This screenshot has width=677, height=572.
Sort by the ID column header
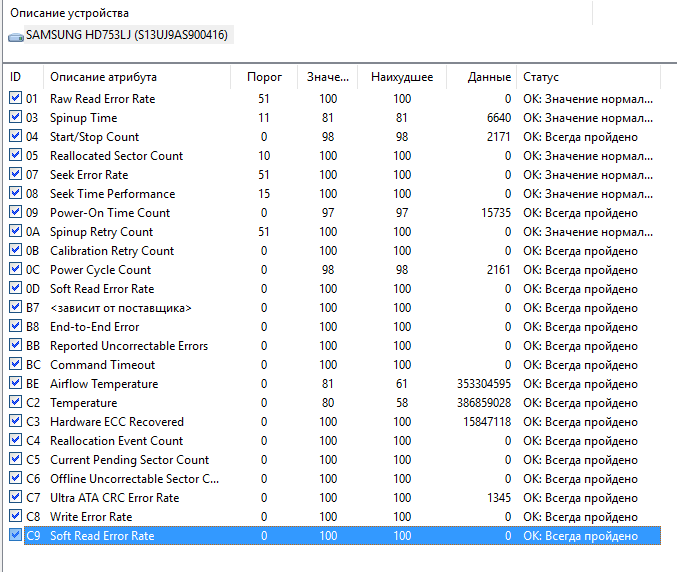coord(23,77)
